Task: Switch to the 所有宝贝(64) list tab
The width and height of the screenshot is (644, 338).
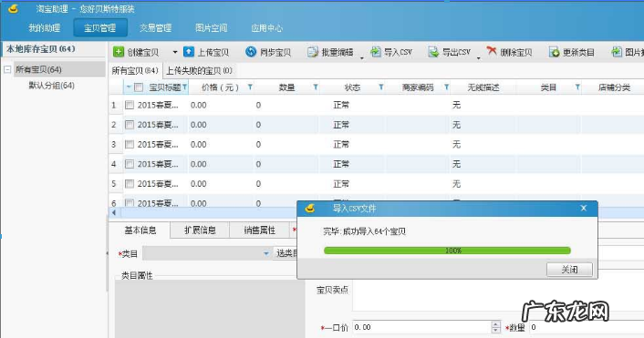Action: 135,70
